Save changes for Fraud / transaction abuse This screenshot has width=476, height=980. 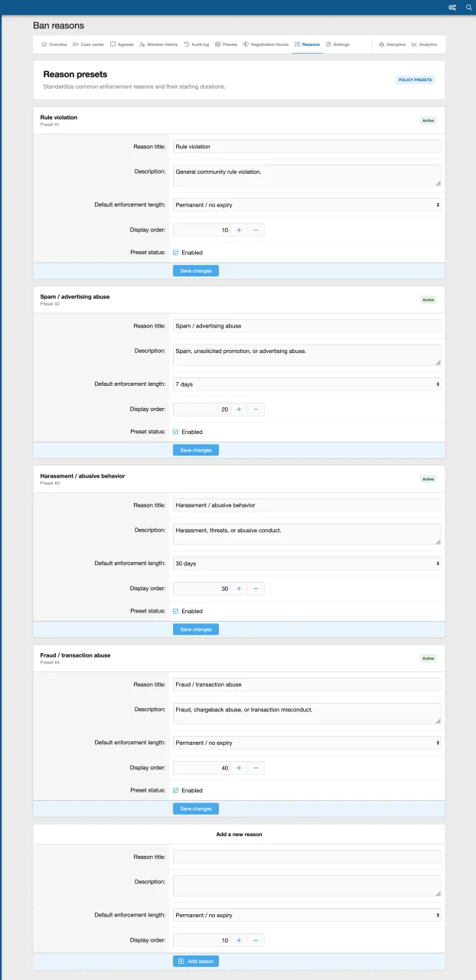pos(196,808)
